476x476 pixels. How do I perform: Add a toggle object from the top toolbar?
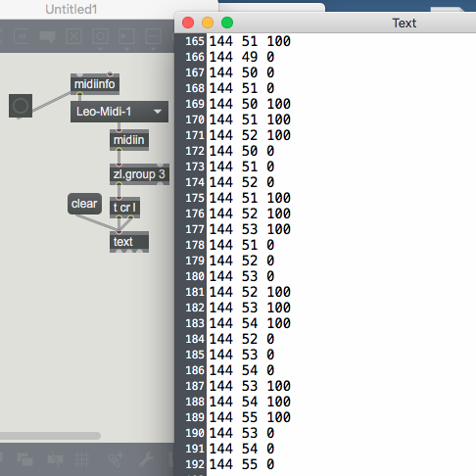(73, 36)
